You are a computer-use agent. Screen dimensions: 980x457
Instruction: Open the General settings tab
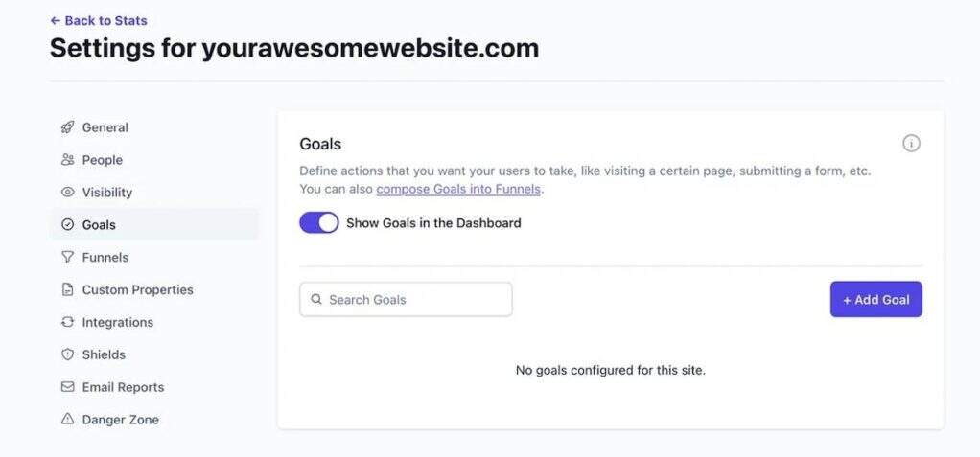(105, 127)
